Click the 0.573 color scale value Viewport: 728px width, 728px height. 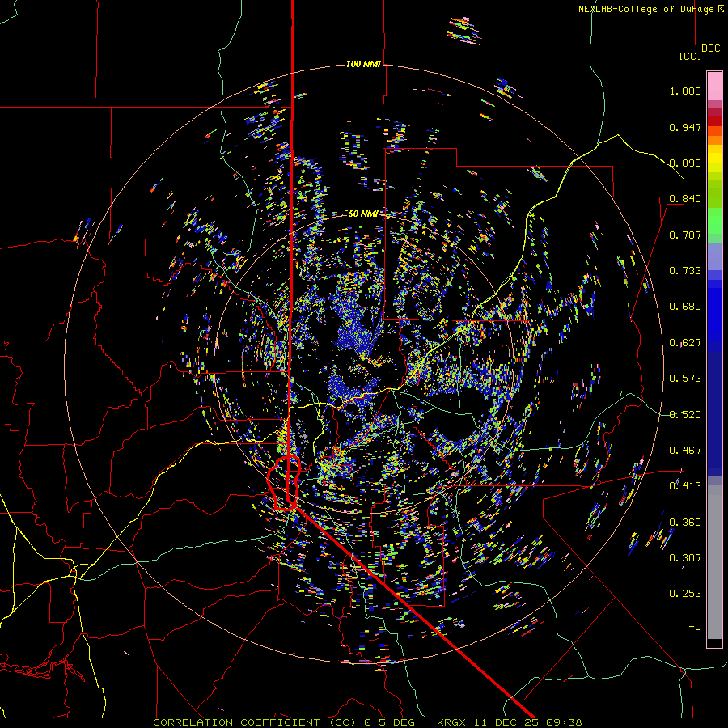pos(685,379)
